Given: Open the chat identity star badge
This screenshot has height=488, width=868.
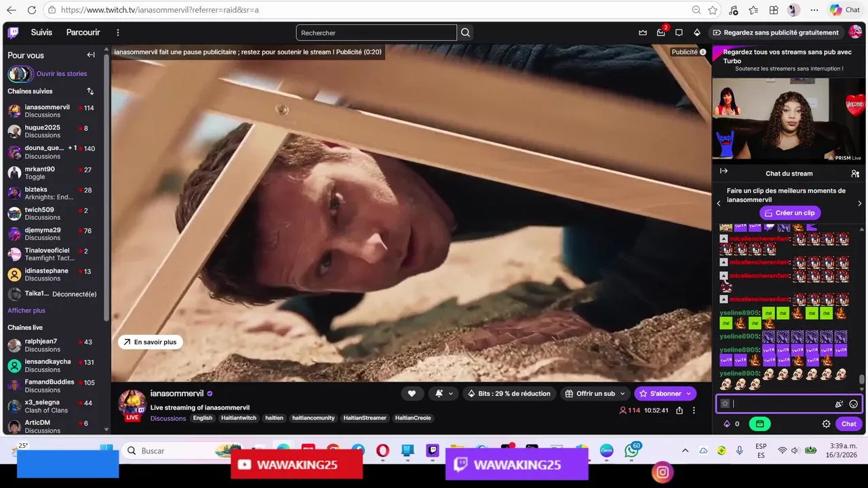Looking at the screenshot, I should [x=725, y=404].
